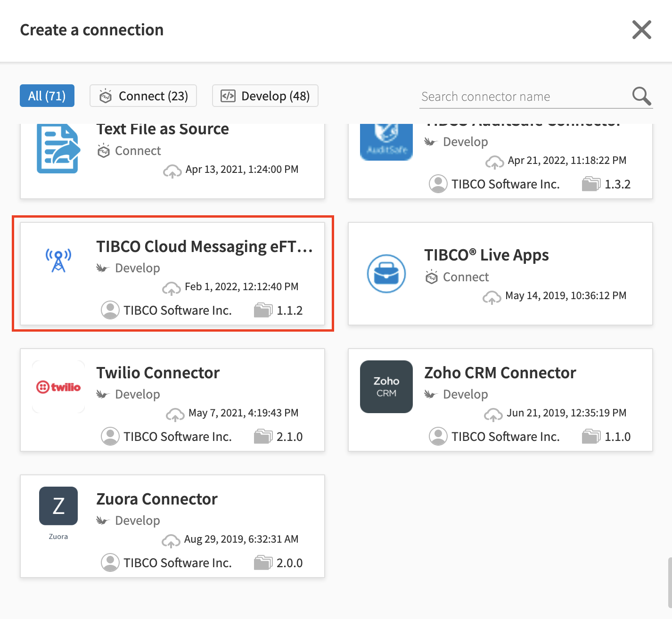Viewport: 672px width, 619px height.
Task: Click the Zoho CRM logo
Action: [x=386, y=387]
